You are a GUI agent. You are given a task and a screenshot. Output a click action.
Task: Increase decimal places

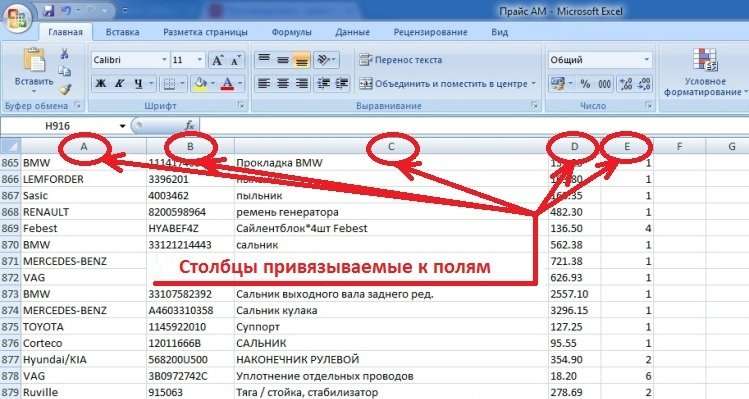coord(626,84)
